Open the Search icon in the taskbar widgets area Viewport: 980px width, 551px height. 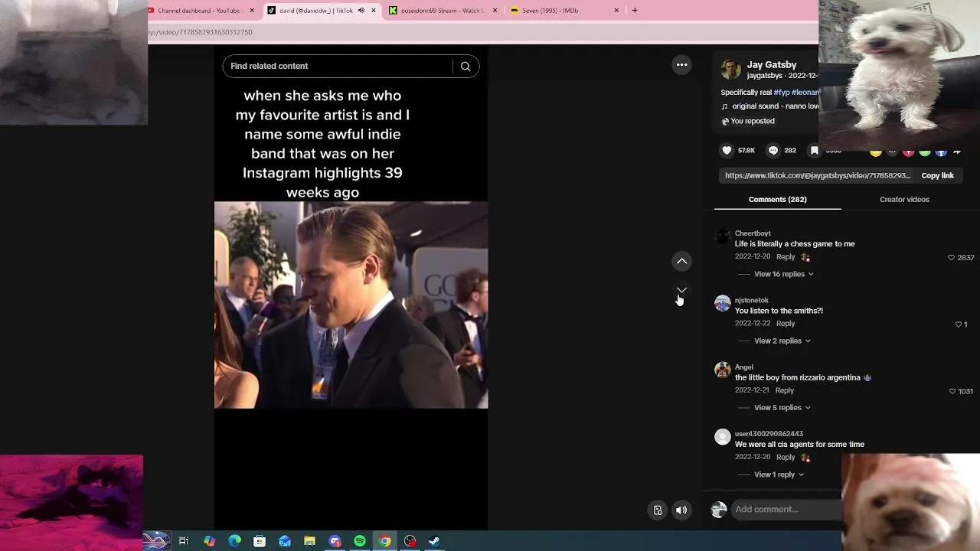[x=157, y=541]
